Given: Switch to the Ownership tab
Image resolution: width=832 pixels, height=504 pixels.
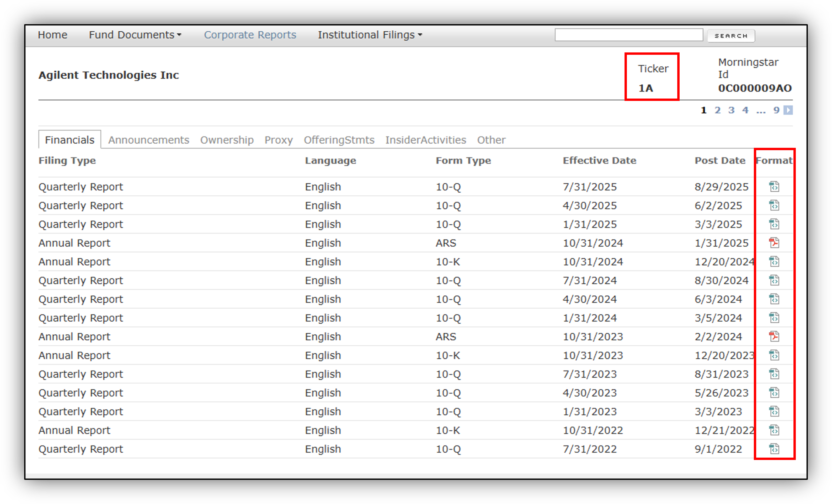Looking at the screenshot, I should click(227, 140).
